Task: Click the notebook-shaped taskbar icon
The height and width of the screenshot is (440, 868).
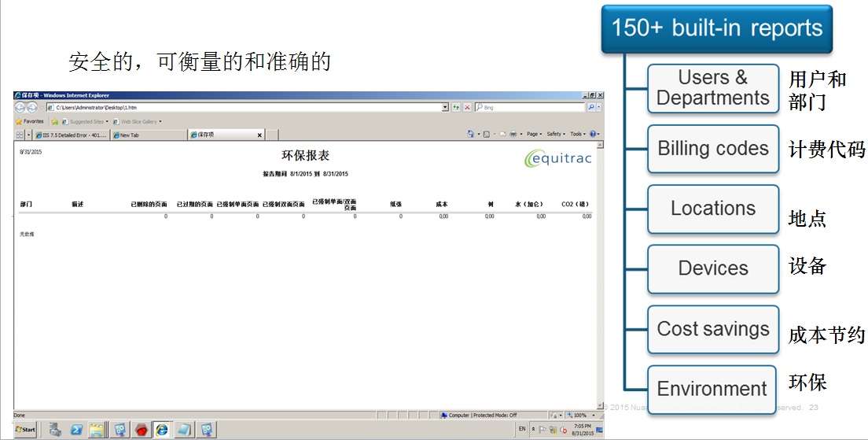Action: point(184,430)
